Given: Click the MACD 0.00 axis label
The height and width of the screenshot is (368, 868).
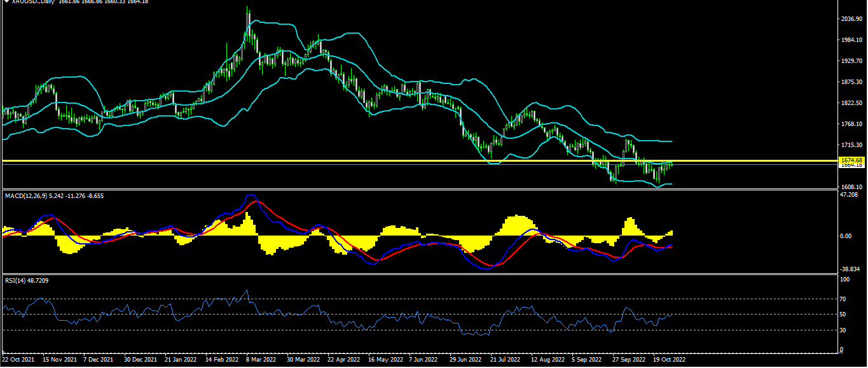Looking at the screenshot, I should [846, 236].
